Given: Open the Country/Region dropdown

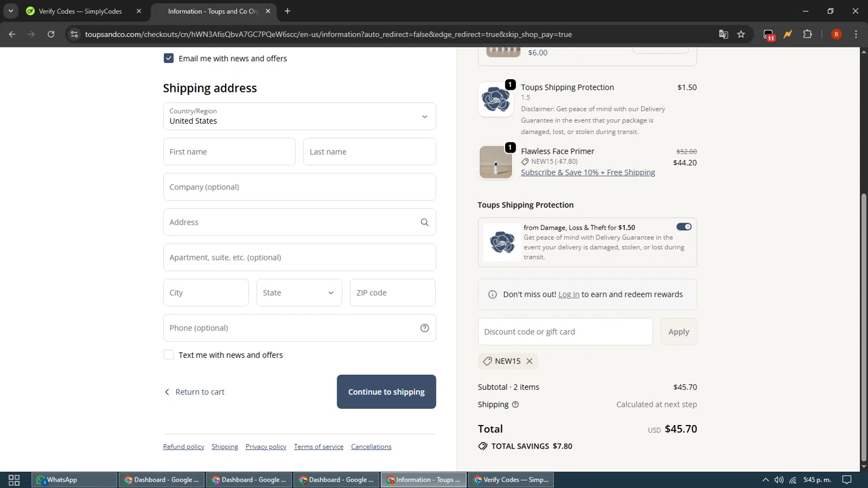Looking at the screenshot, I should 299,116.
